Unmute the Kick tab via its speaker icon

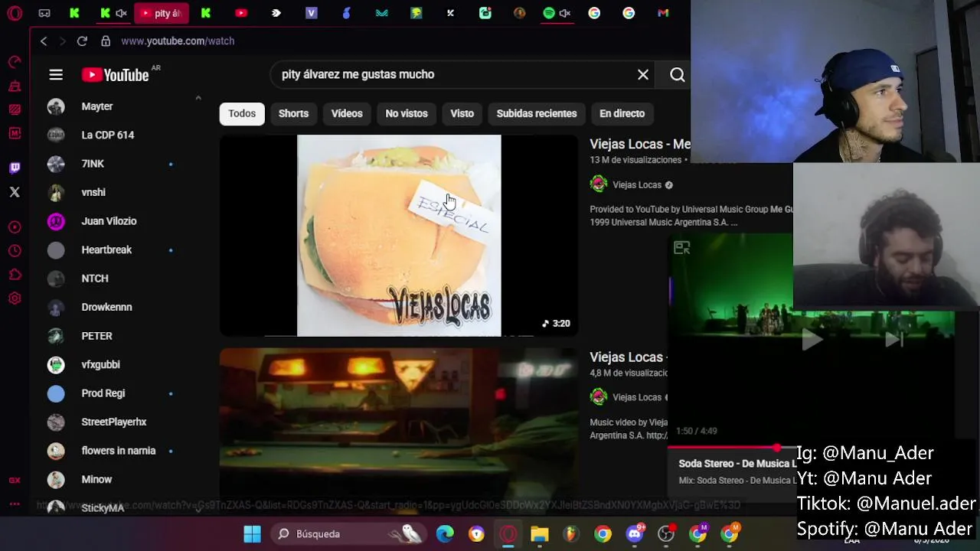pos(121,13)
